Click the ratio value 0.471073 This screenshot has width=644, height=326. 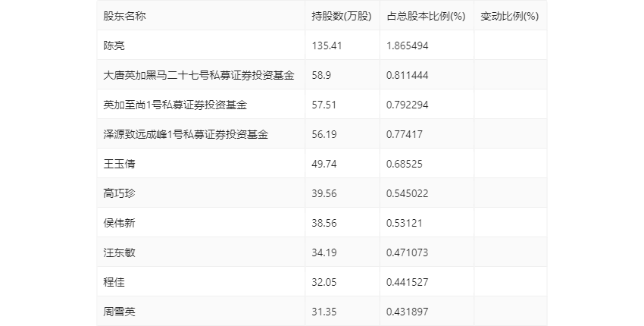408,252
